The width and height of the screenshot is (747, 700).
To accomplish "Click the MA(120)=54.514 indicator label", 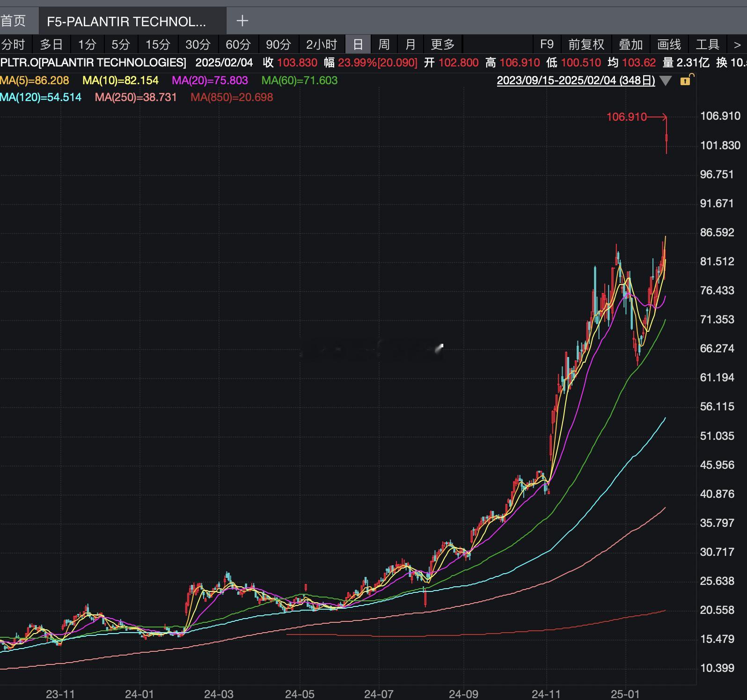I will 41,97.
